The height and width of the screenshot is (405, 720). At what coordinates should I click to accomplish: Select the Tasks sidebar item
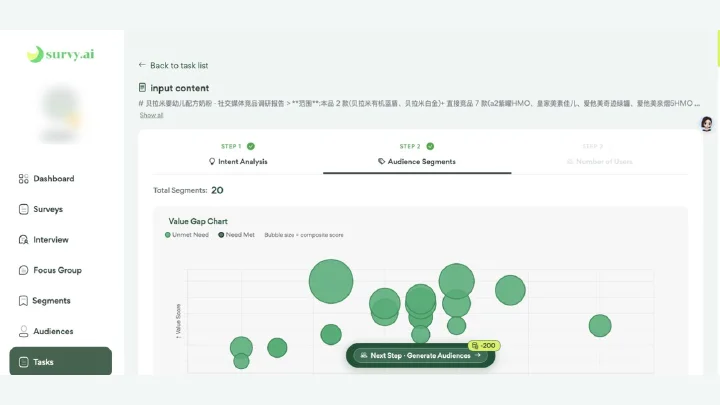[61, 361]
